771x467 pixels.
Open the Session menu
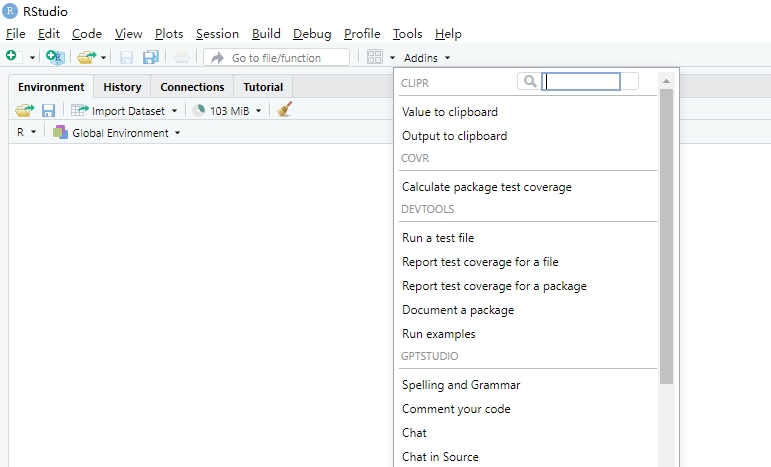(x=217, y=34)
